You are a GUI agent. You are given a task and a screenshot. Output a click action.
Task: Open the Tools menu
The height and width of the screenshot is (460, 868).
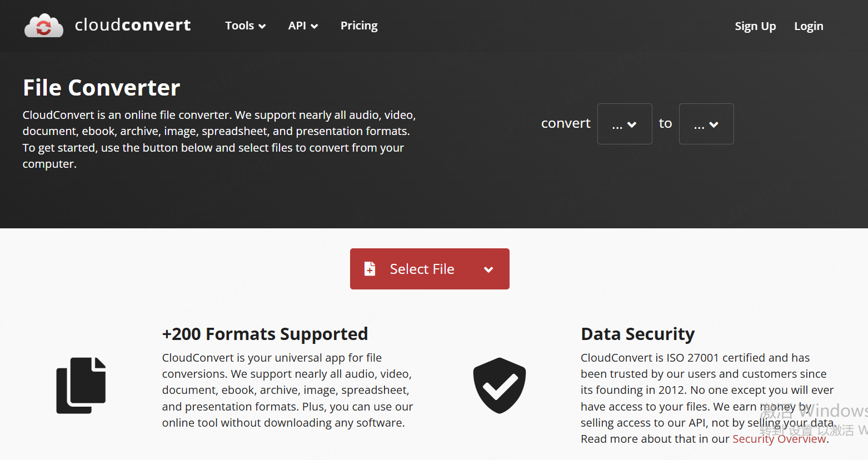245,26
